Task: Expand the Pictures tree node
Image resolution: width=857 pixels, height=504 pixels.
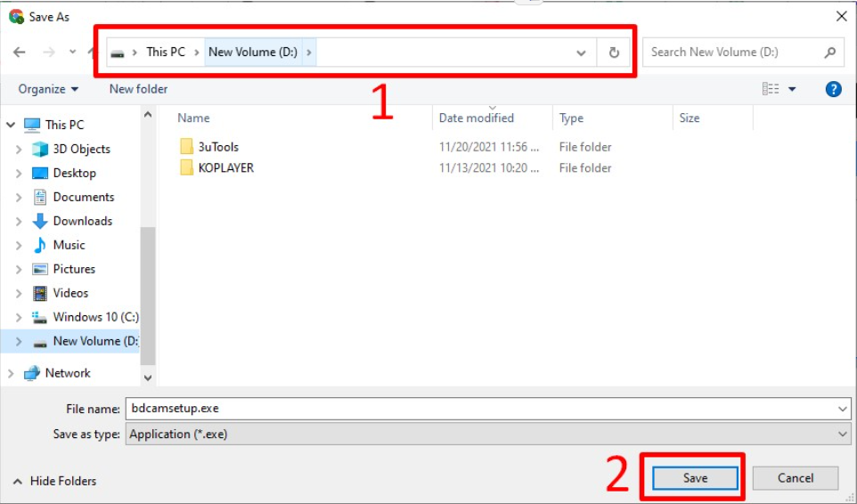Action: [x=19, y=269]
